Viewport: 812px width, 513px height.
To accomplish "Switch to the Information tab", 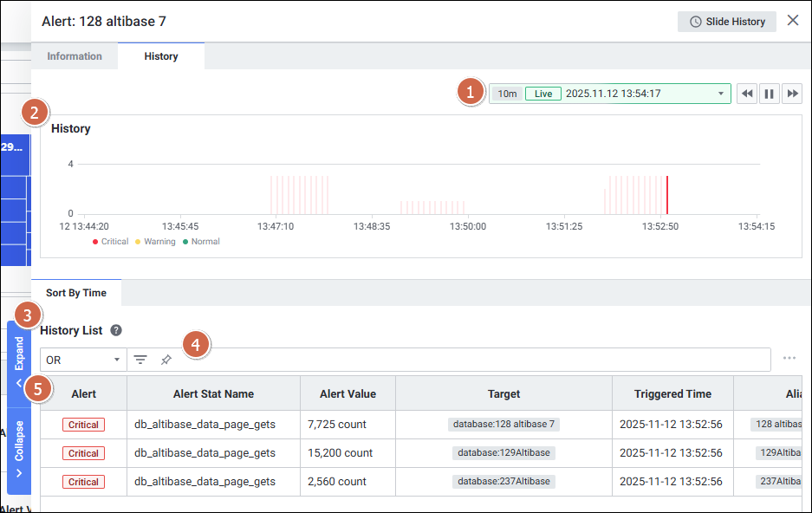I will click(x=75, y=56).
